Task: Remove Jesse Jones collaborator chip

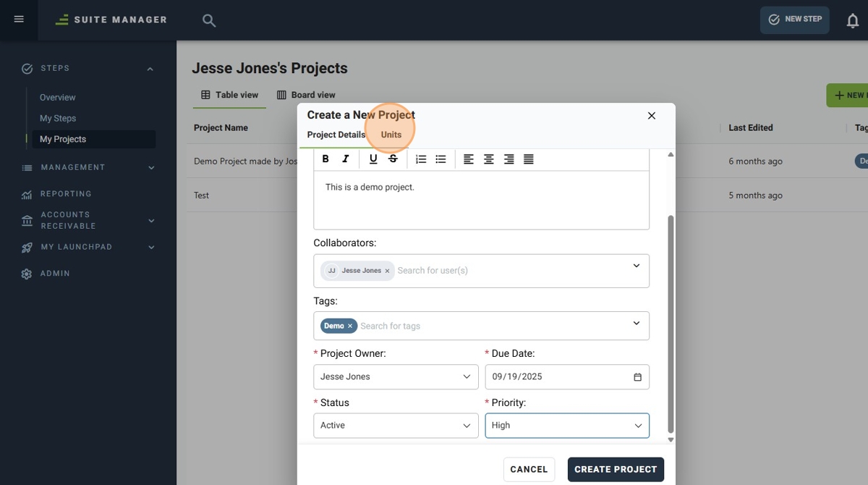Action: 387,271
